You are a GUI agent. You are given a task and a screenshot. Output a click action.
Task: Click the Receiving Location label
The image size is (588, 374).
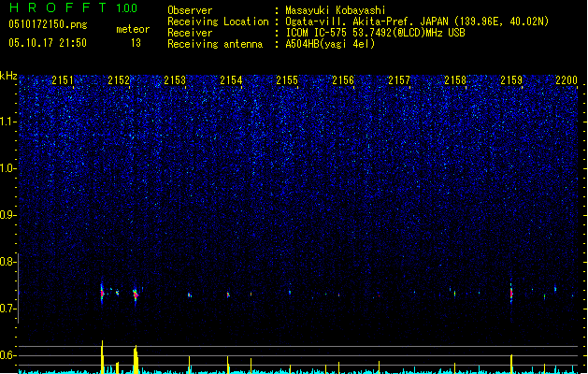pyautogui.click(x=218, y=22)
